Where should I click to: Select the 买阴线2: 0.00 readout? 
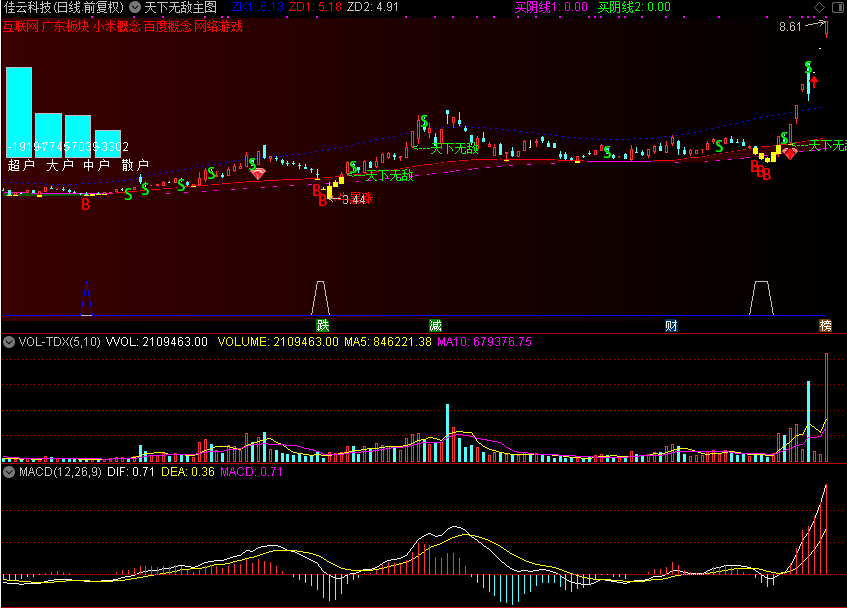pos(634,7)
